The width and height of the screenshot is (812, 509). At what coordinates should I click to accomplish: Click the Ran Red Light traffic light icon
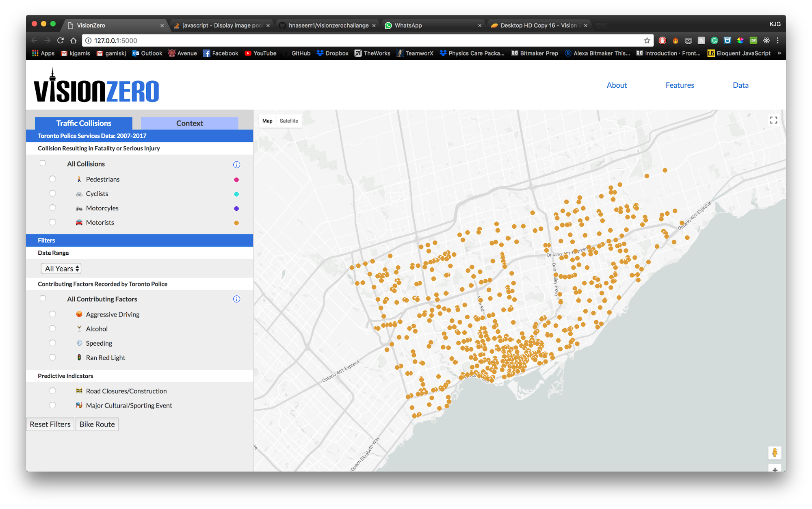pyautogui.click(x=79, y=357)
